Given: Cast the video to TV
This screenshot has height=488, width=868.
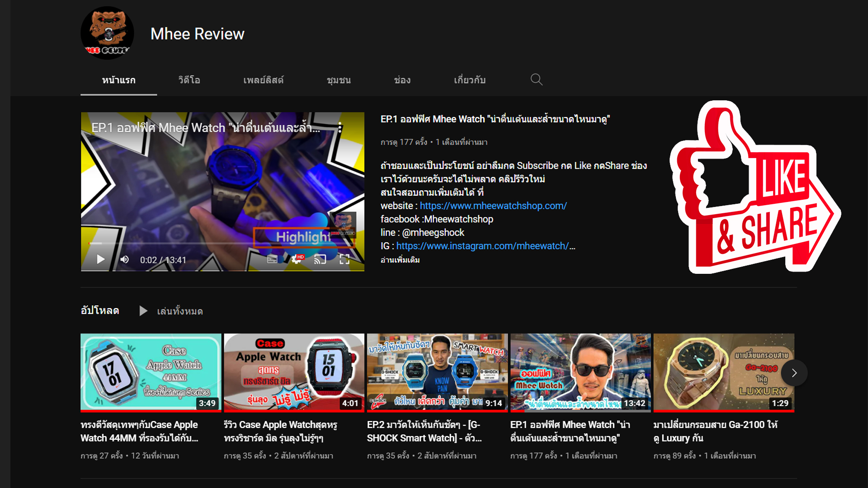Looking at the screenshot, I should [x=320, y=259].
